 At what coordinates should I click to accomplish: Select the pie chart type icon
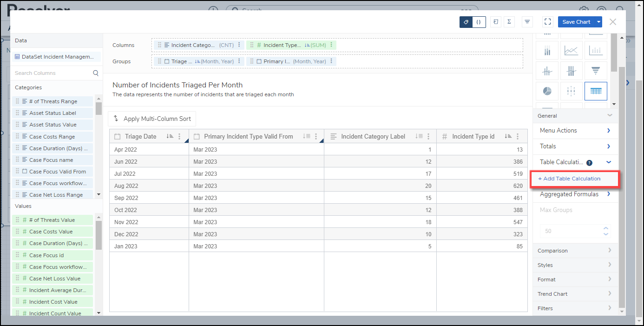[547, 91]
